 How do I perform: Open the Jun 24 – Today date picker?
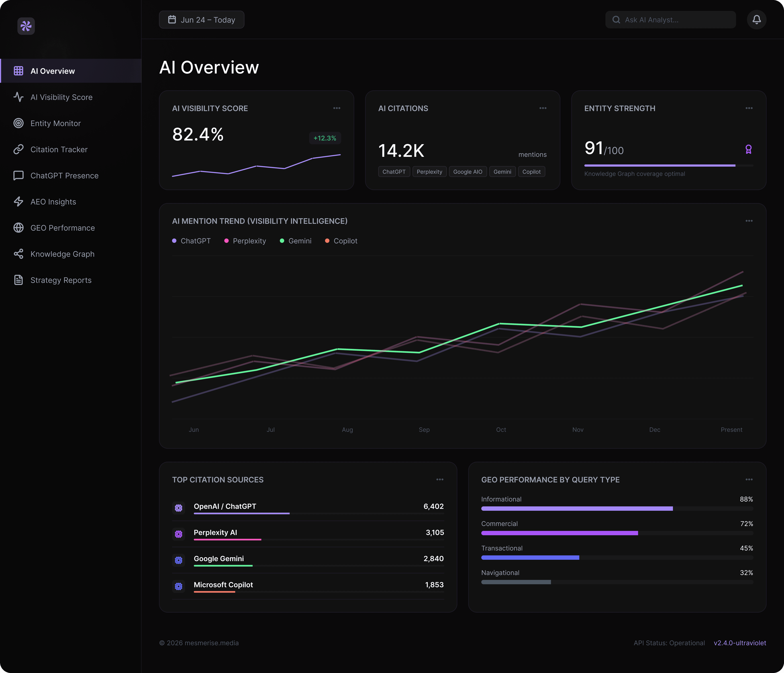pyautogui.click(x=202, y=20)
